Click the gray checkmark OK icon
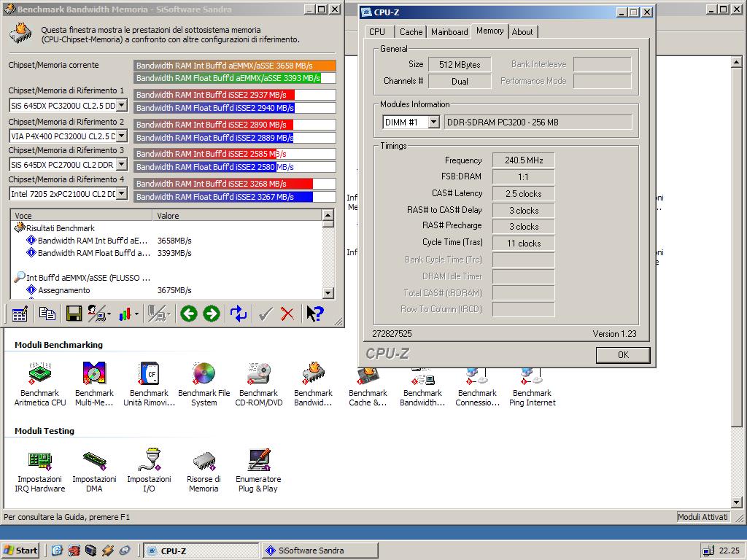This screenshot has height=560, width=747. click(x=265, y=314)
